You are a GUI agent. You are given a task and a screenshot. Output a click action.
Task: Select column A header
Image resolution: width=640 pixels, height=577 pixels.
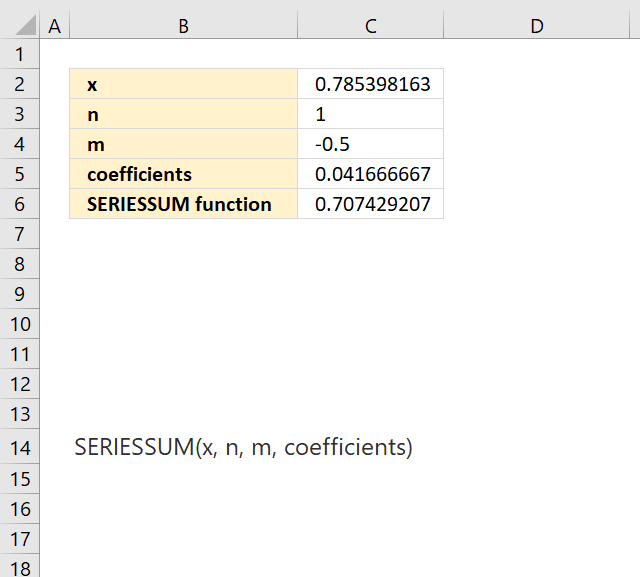pyautogui.click(x=55, y=26)
